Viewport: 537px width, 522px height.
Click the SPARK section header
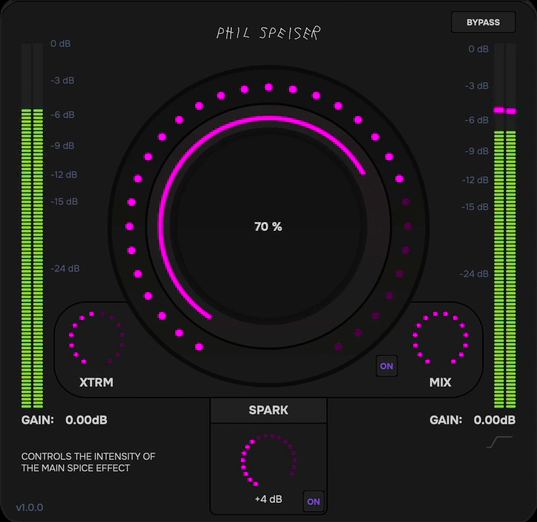click(268, 410)
